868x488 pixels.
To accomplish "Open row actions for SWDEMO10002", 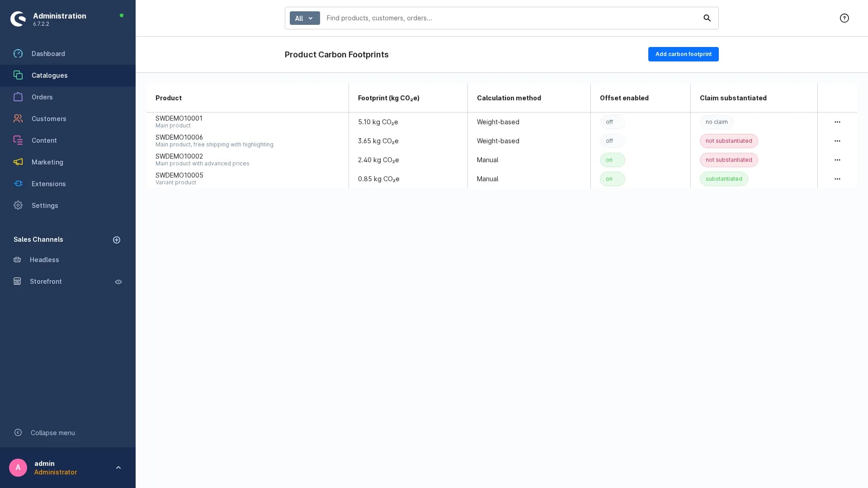I will point(837,160).
